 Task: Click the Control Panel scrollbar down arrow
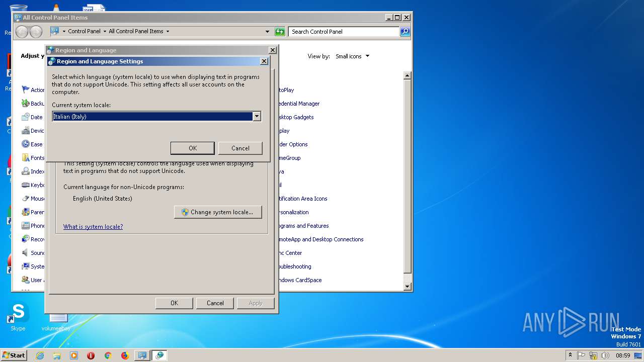pos(408,287)
